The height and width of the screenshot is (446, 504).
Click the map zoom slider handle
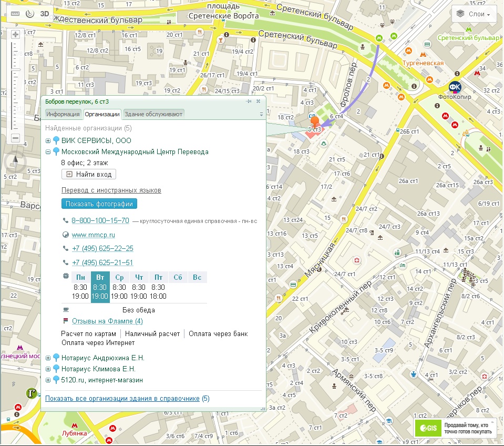pos(16,70)
